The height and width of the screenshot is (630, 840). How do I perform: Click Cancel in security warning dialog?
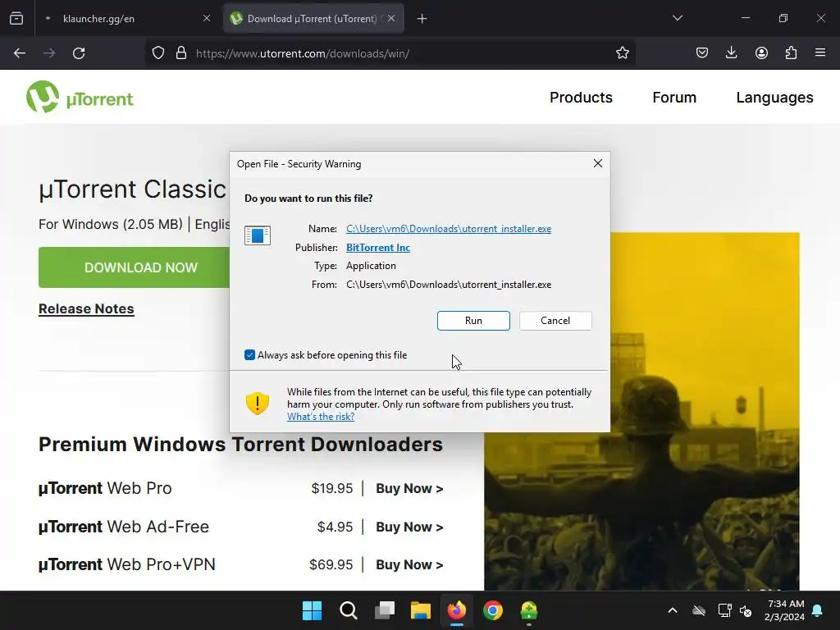(555, 321)
